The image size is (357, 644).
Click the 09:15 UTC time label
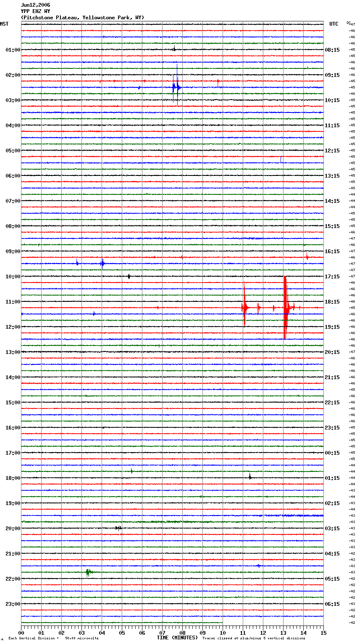pos(332,75)
